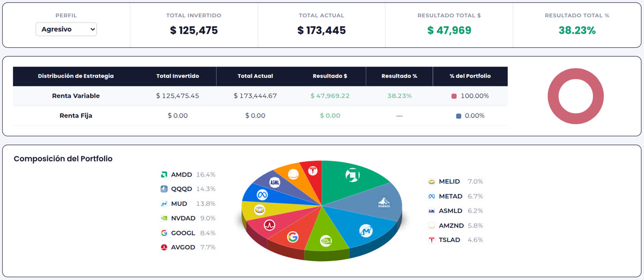The width and height of the screenshot is (644, 280).
Task: Click the Amazon icon beside AMZND in legend
Action: pos(431,225)
